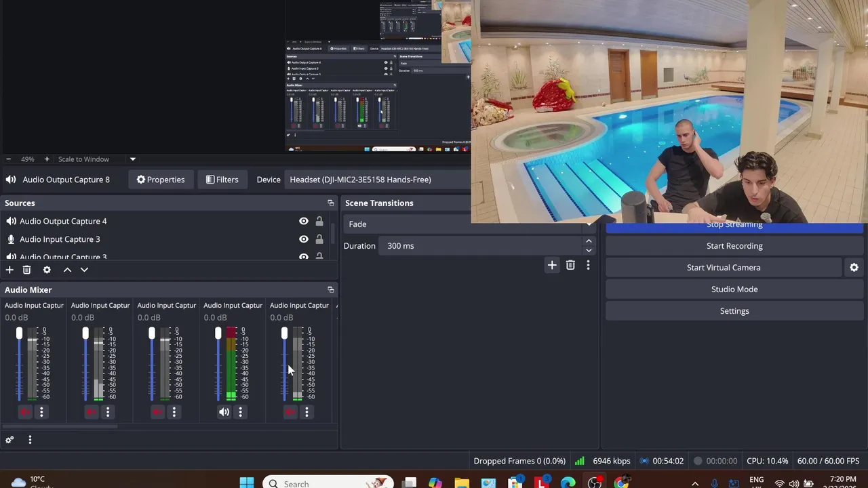This screenshot has width=868, height=488.
Task: Hide Audio Output Capture 4 with its eye icon
Action: pyautogui.click(x=304, y=221)
